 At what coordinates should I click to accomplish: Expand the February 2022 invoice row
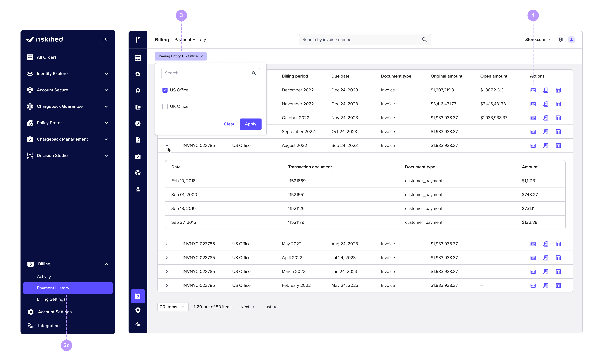tap(167, 286)
